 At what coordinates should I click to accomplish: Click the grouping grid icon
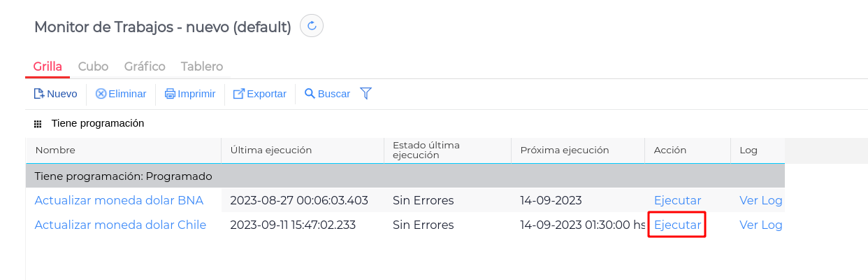click(38, 124)
